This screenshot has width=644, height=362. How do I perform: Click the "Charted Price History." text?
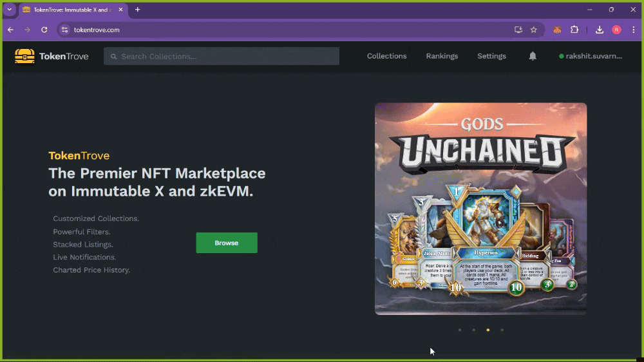tap(91, 270)
